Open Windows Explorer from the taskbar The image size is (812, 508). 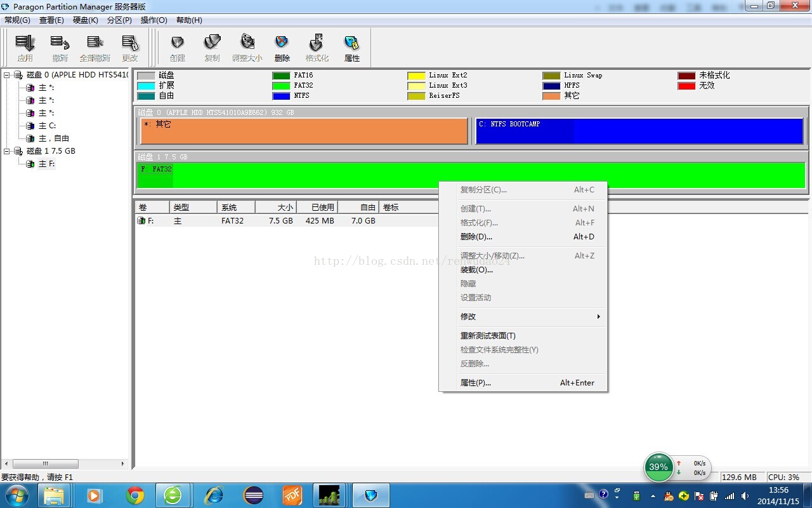click(55, 495)
